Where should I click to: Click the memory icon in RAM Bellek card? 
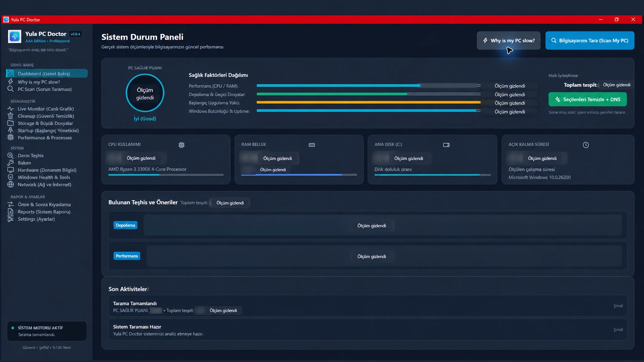click(312, 145)
